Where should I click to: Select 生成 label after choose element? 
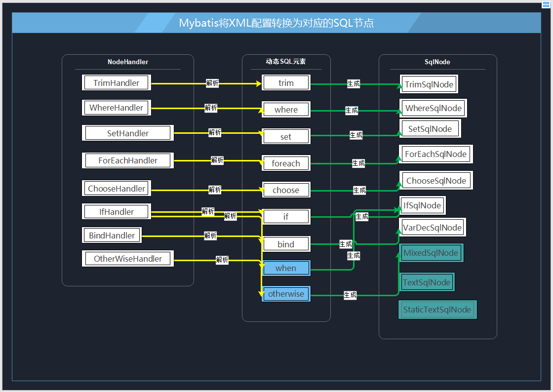[359, 191]
